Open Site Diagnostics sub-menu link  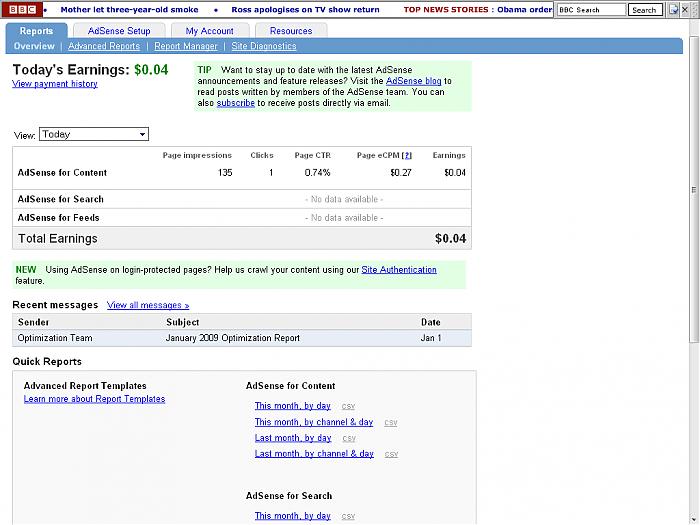tap(263, 46)
